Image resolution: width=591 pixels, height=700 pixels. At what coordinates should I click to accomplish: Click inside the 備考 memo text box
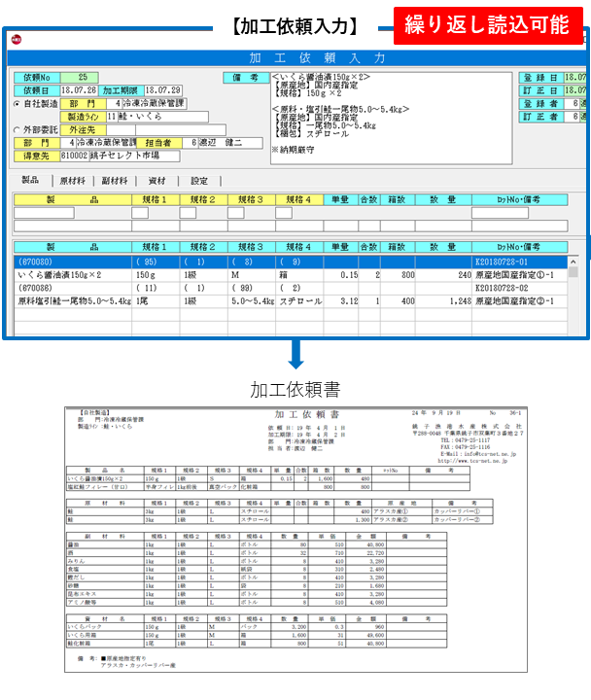(x=391, y=119)
